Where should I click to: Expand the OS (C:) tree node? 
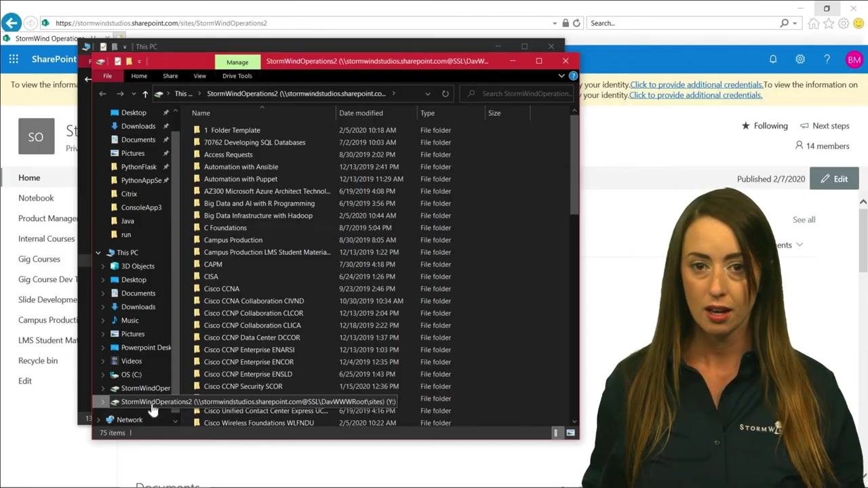[x=103, y=375]
